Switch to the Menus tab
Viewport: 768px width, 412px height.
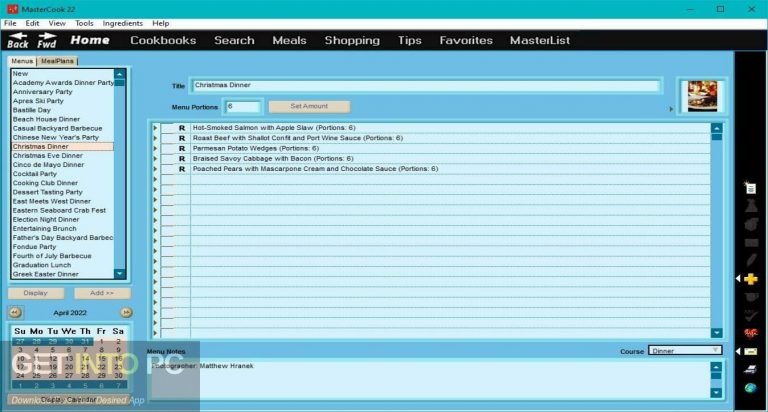click(22, 61)
